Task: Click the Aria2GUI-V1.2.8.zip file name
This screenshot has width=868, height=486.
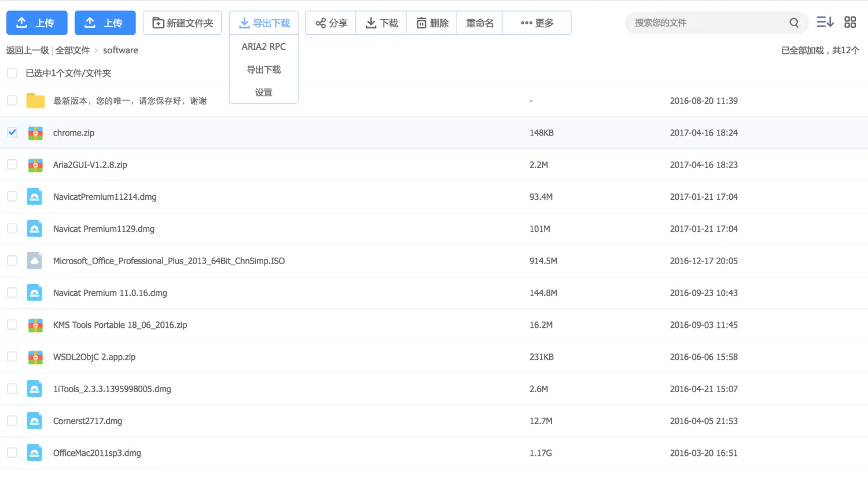Action: [x=90, y=165]
